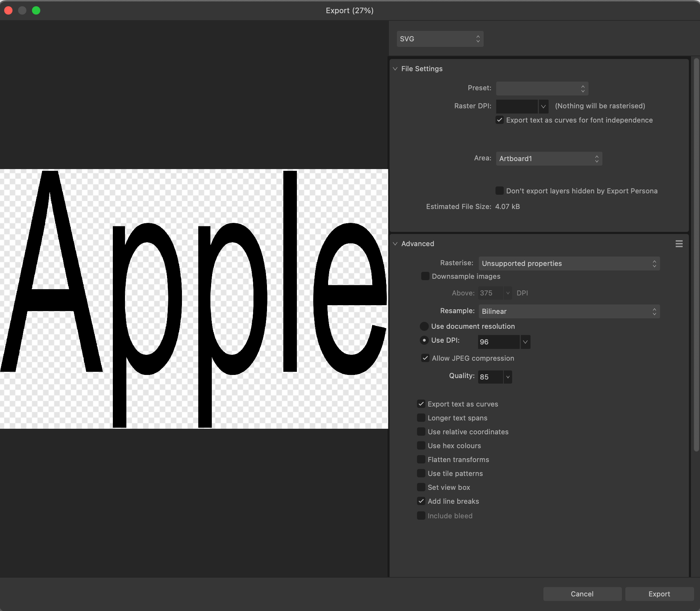
Task: Click the Cancel button
Action: click(582, 594)
